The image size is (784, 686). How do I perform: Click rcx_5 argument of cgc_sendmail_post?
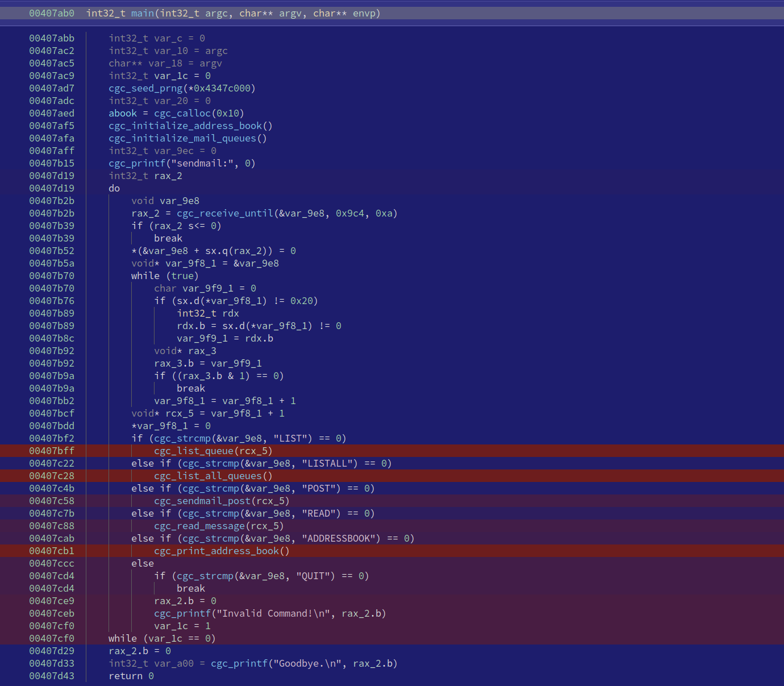[x=270, y=501]
